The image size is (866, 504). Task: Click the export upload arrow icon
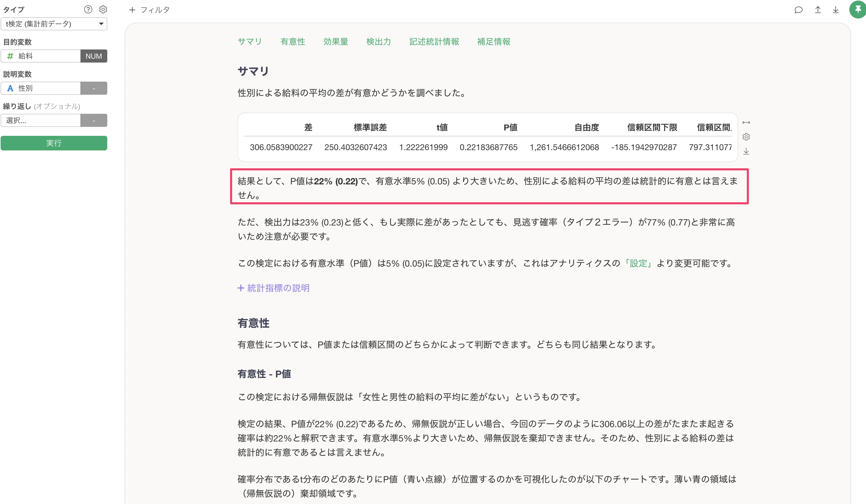817,10
